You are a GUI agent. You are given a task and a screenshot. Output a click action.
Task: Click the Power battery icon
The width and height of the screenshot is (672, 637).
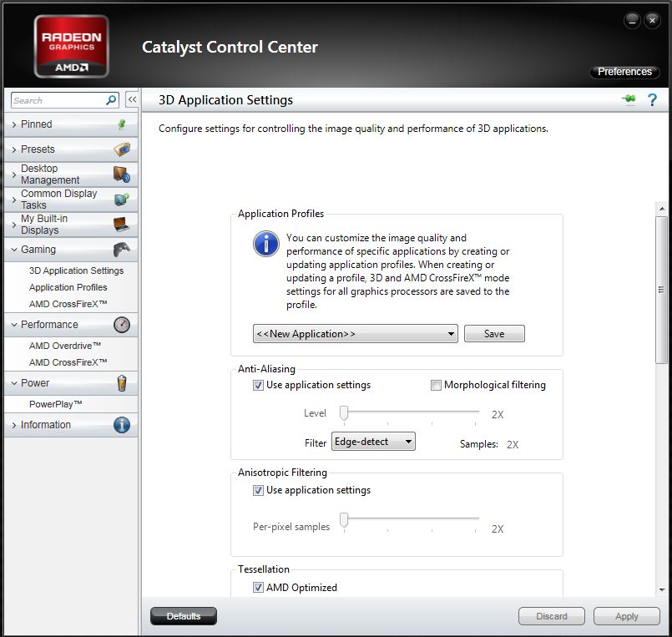point(122,383)
